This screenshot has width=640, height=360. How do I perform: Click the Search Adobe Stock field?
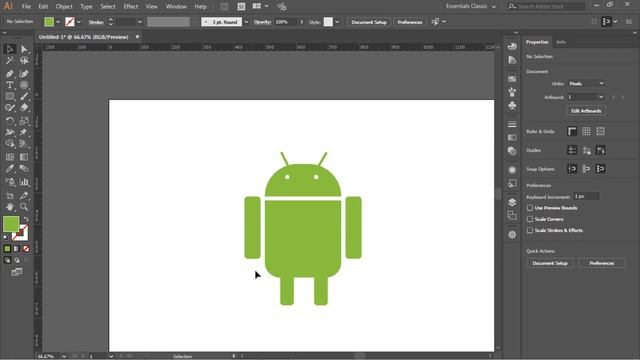point(547,6)
